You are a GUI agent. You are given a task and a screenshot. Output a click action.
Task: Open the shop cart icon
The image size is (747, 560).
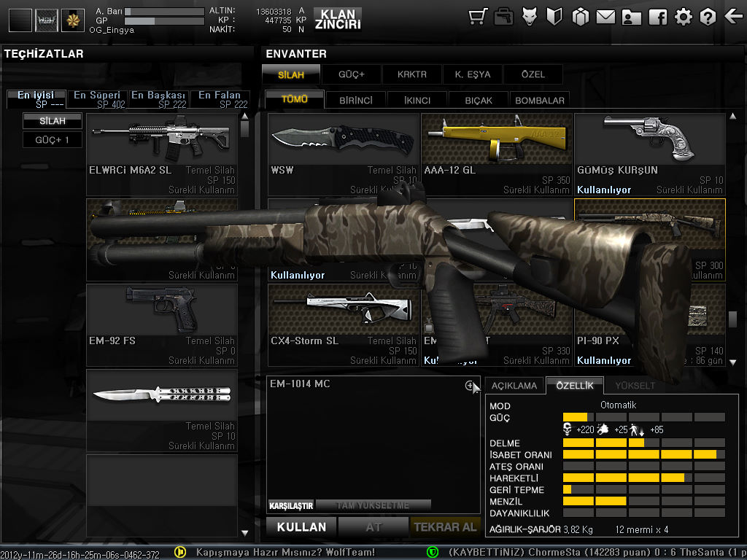click(478, 17)
